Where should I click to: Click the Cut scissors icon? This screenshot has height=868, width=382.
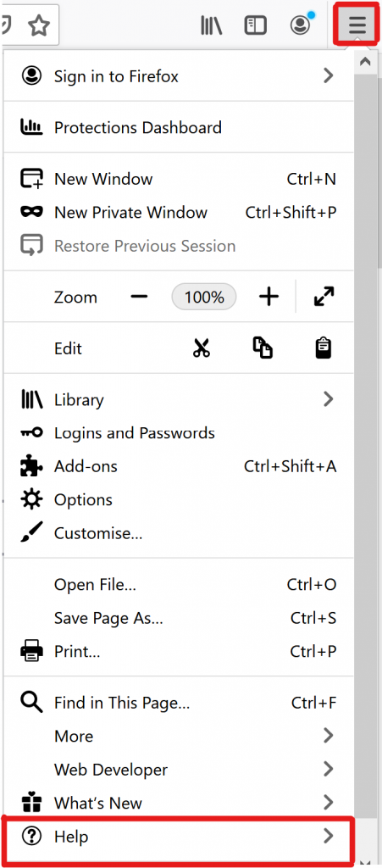[x=202, y=348]
